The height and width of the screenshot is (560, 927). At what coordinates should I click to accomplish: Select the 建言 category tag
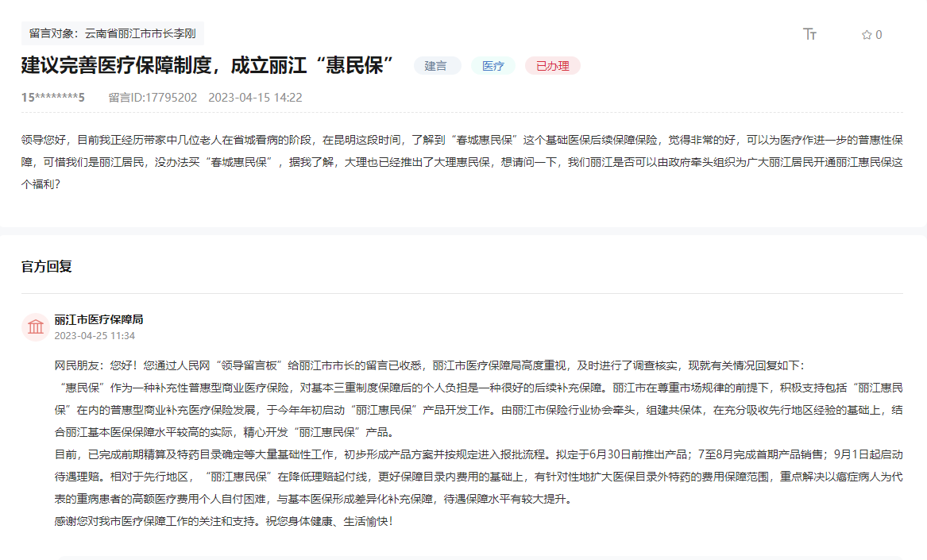pyautogui.click(x=436, y=66)
